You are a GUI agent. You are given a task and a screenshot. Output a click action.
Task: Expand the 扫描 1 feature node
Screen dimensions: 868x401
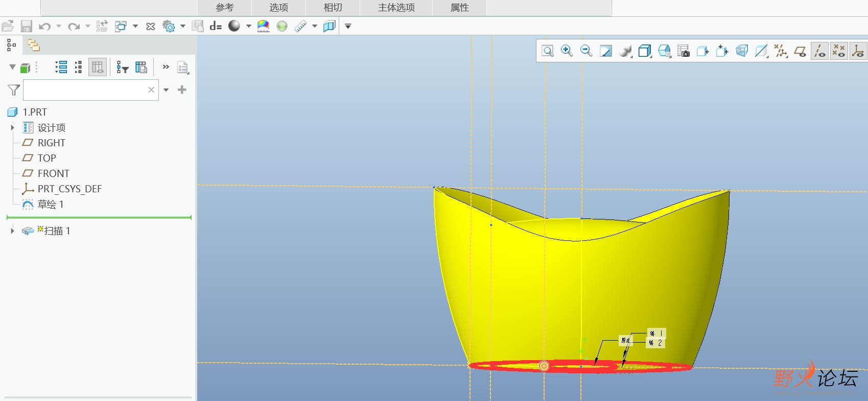[12, 231]
